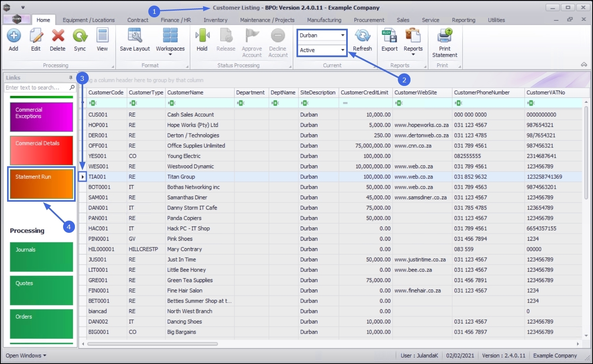Click the Release icon

(226, 35)
